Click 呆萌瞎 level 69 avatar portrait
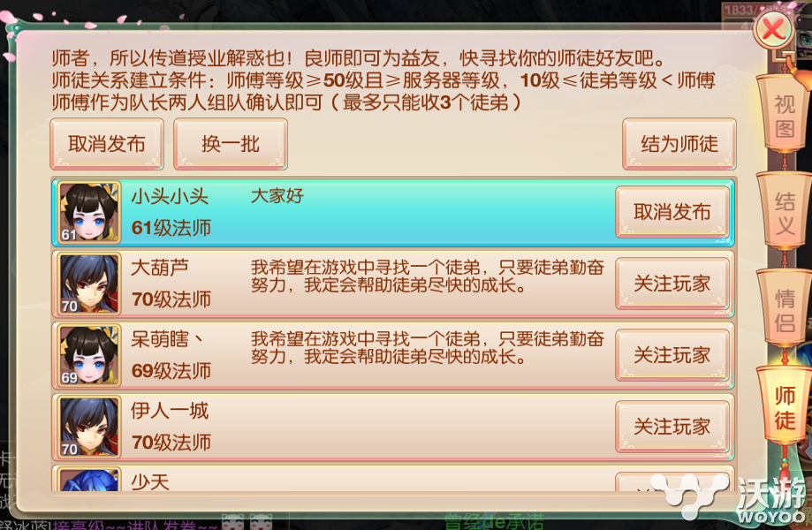The width and height of the screenshot is (812, 530). click(89, 355)
